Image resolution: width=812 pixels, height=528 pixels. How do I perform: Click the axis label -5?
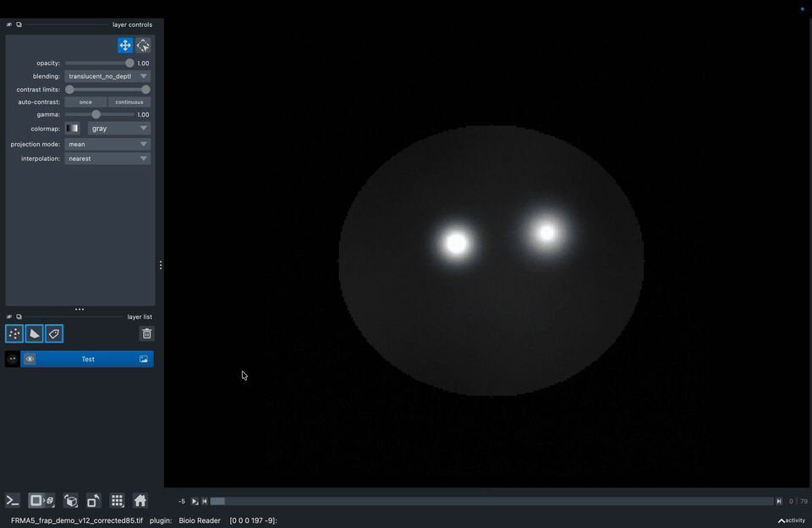[182, 501]
